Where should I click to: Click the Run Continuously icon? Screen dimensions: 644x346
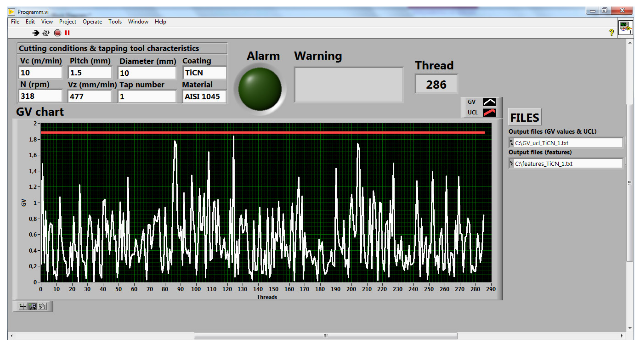[46, 33]
